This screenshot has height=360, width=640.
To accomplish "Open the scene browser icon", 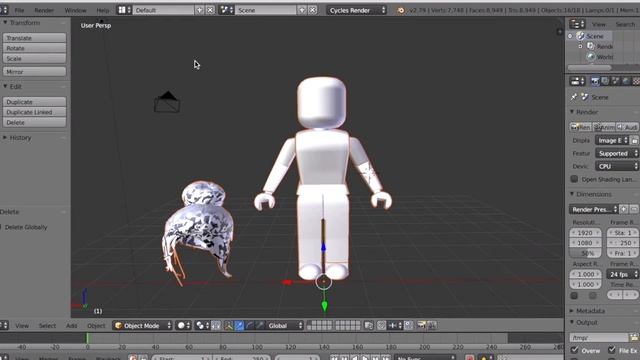I will [x=227, y=10].
